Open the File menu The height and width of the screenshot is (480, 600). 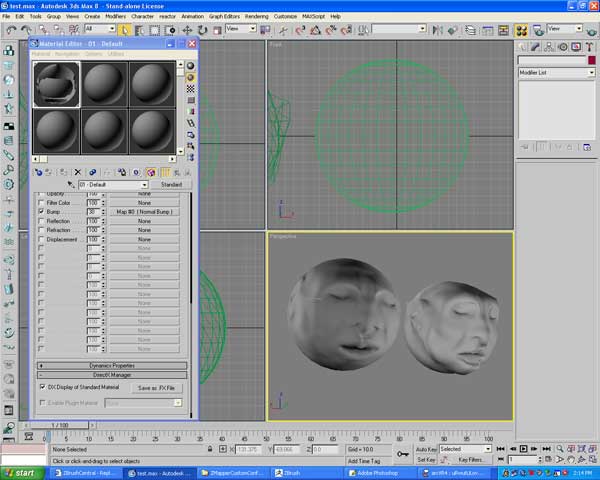point(6,16)
